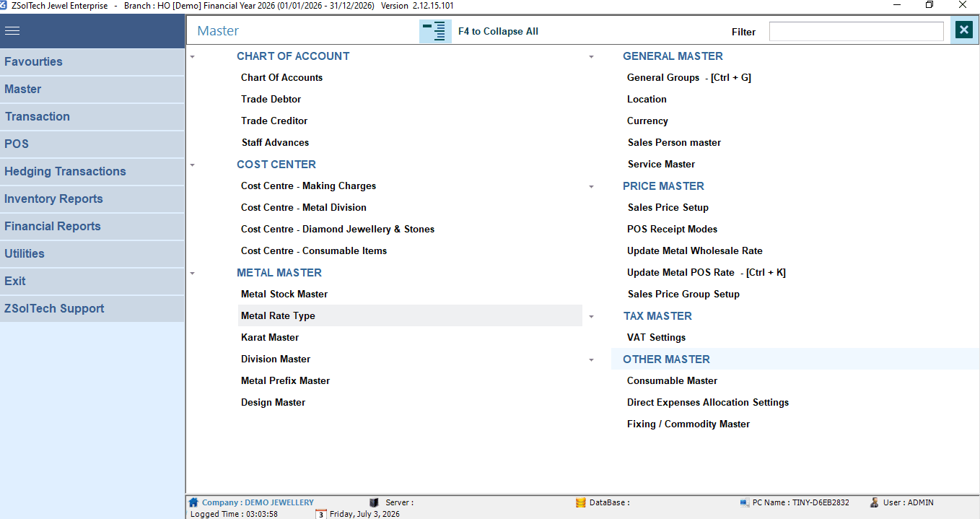The height and width of the screenshot is (519, 980).
Task: Click Company : DEMO JEWELLERY text
Action: click(x=258, y=502)
